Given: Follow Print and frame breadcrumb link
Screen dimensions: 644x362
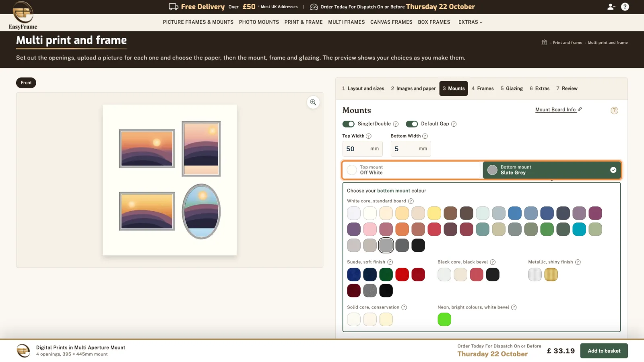Looking at the screenshot, I should click(567, 43).
